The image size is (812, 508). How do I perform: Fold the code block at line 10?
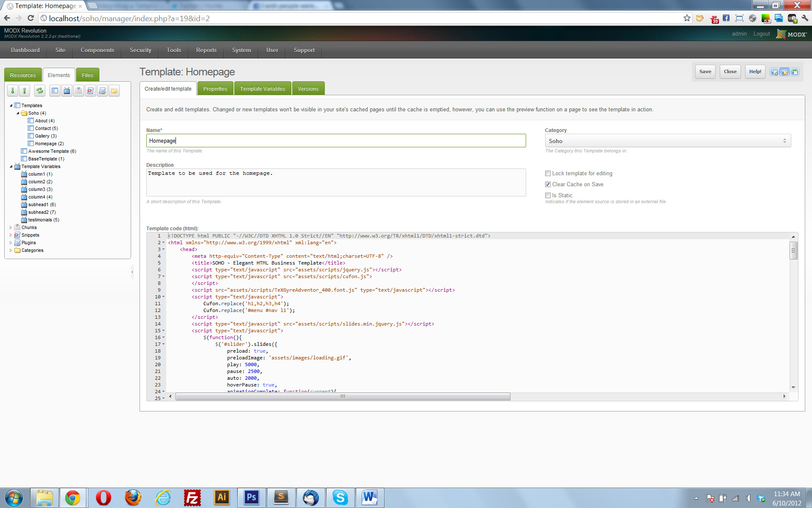(164, 297)
